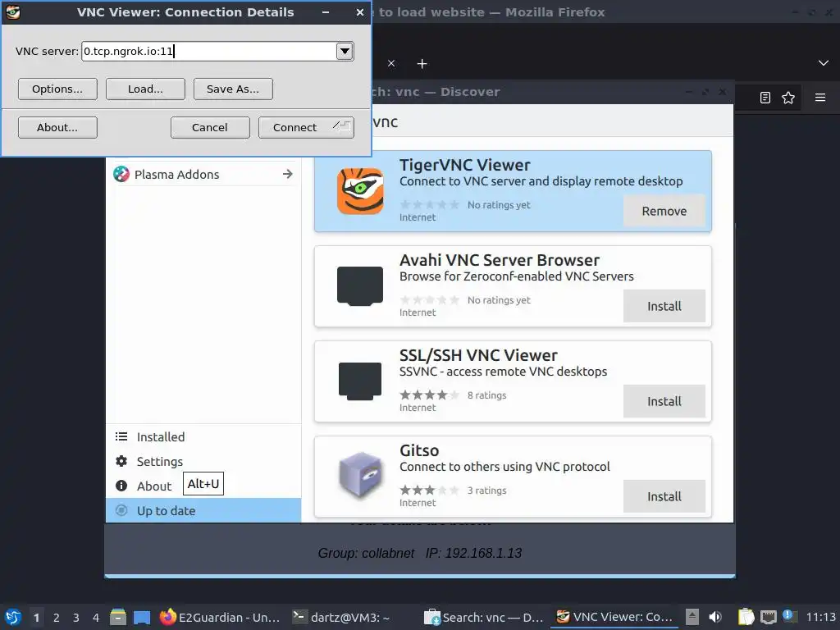840x630 pixels.
Task: Close the current Firefox tab
Action: tap(391, 63)
